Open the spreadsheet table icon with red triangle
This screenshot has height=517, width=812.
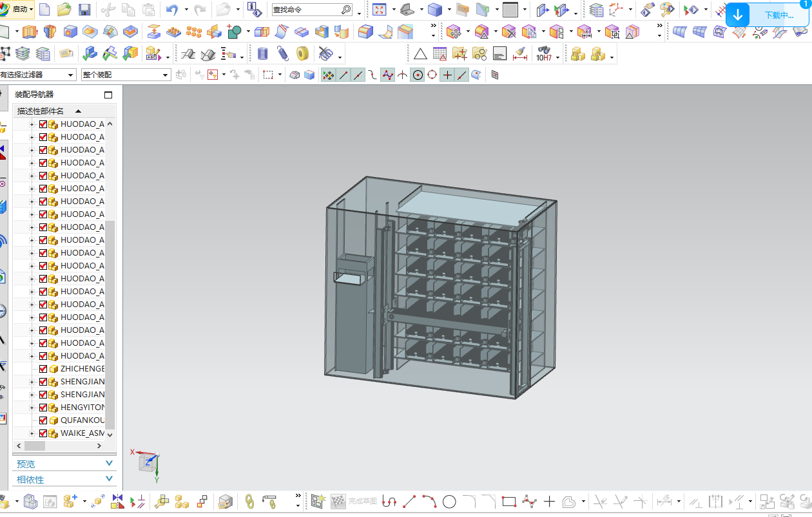click(x=440, y=54)
